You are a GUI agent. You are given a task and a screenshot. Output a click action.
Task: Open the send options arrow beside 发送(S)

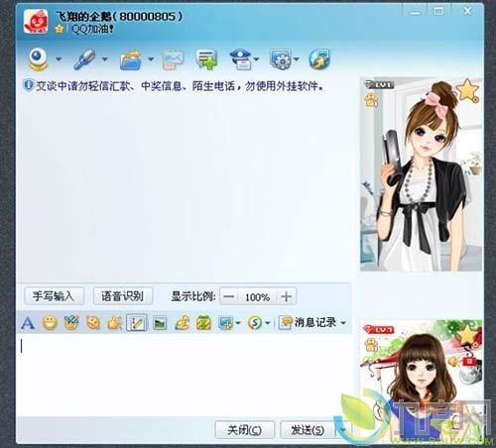pyautogui.click(x=343, y=430)
